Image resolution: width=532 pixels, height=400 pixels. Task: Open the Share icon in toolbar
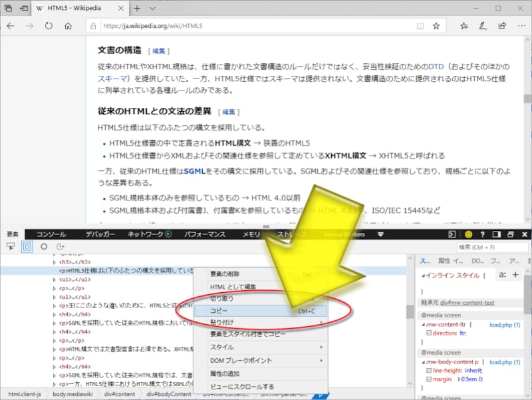click(502, 26)
